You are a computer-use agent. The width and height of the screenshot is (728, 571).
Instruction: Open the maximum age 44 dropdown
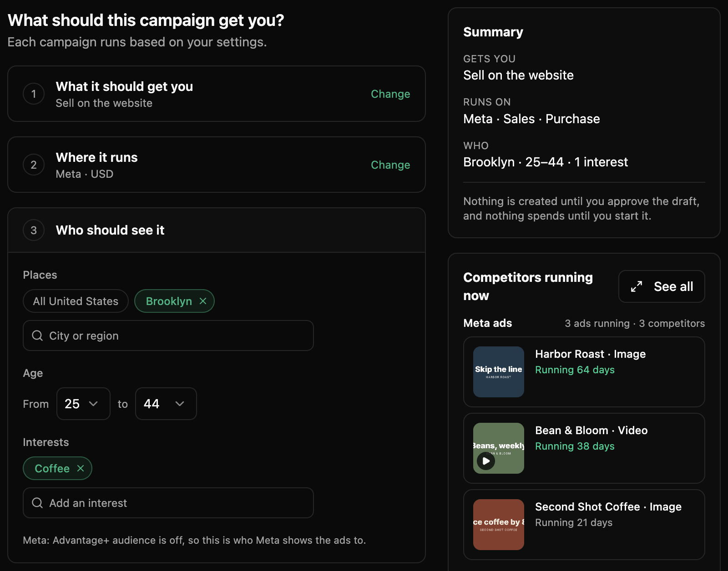pos(166,404)
